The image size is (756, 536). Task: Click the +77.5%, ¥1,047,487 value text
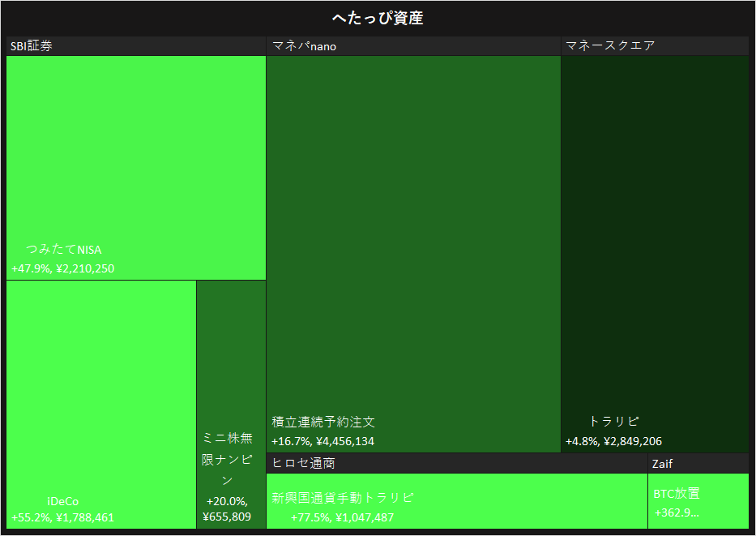pyautogui.click(x=342, y=517)
